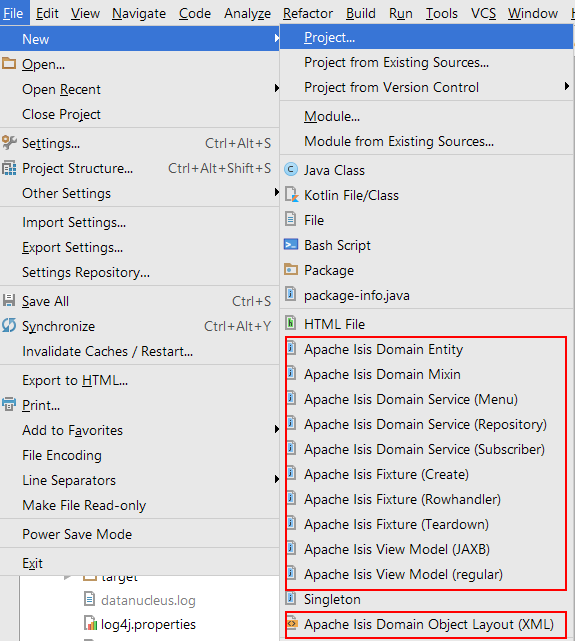Open the Run menu
The width and height of the screenshot is (575, 641).
click(x=400, y=13)
